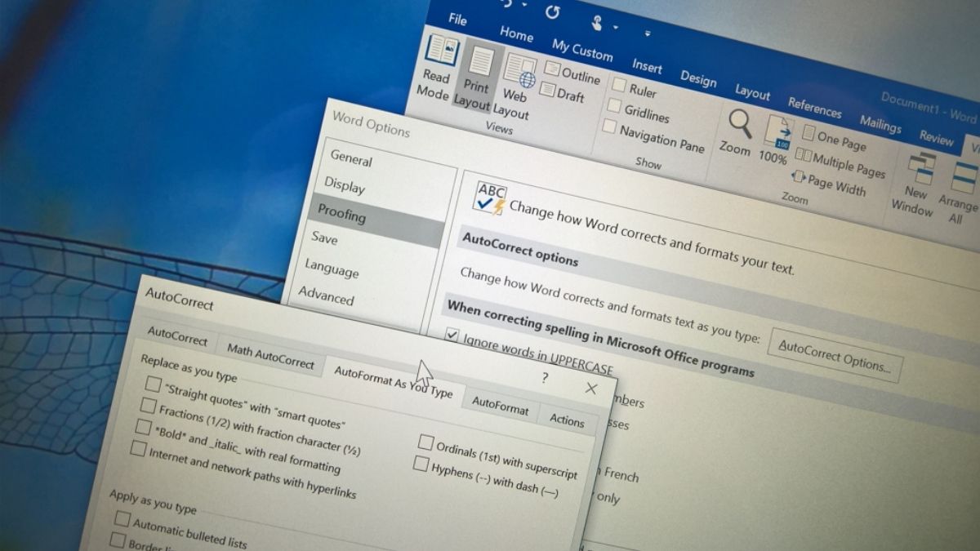The image size is (980, 551).
Task: Click the "Views" group label in ribbon
Action: point(499,128)
